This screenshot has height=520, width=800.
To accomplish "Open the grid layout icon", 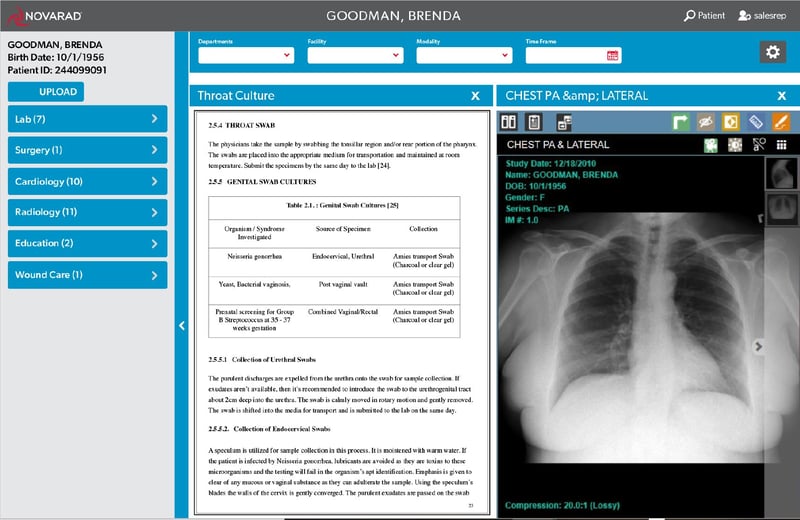I will click(x=782, y=145).
